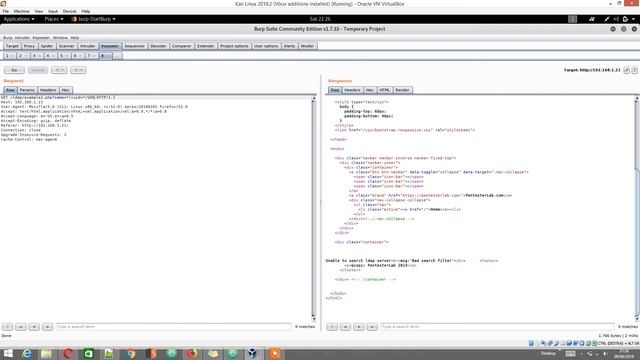Open Chrome from taskbar
640x360 pixels.
click(131, 353)
